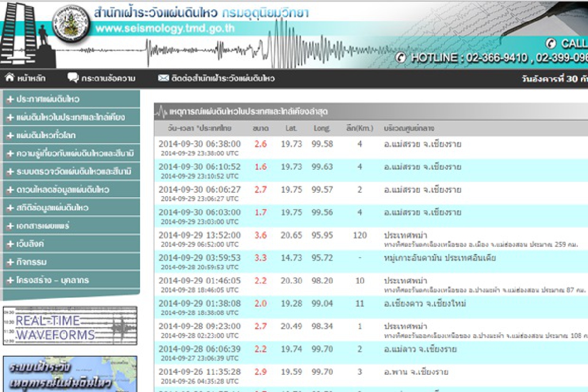Screen dimensions: 588x392
Task: Open the earthquake monitoring map banner
Action: (x=70, y=374)
